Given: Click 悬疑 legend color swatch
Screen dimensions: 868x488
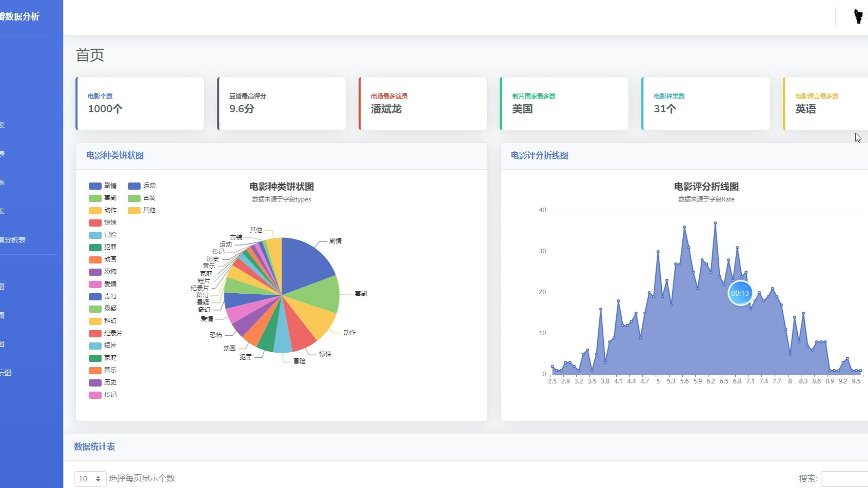Looking at the screenshot, I should pos(95,309).
